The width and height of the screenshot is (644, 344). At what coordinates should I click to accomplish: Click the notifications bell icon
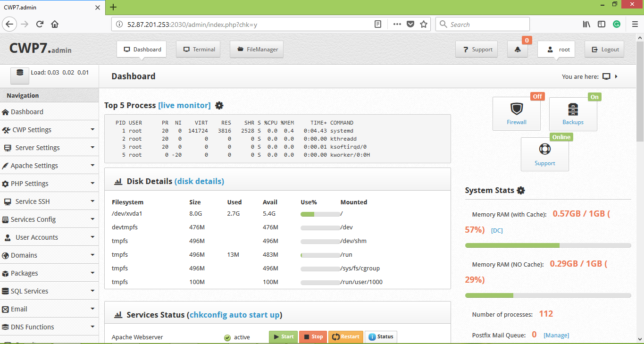(x=518, y=50)
